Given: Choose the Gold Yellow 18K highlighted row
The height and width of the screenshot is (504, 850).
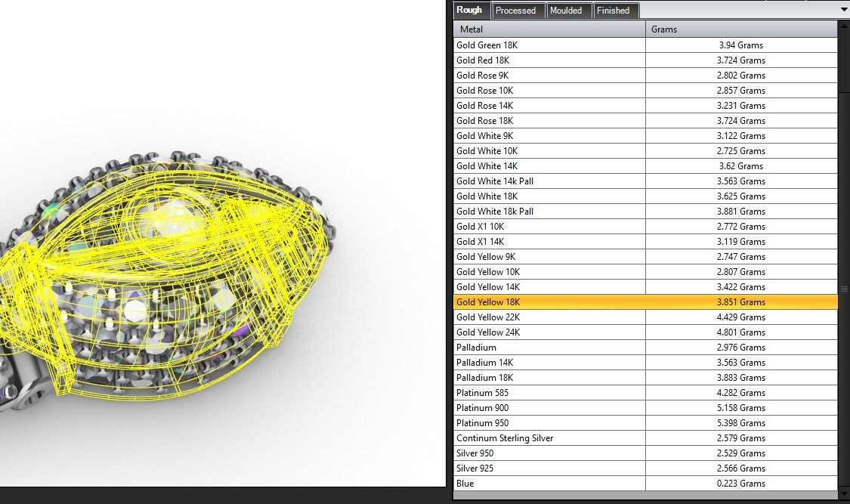Looking at the screenshot, I should [645, 301].
